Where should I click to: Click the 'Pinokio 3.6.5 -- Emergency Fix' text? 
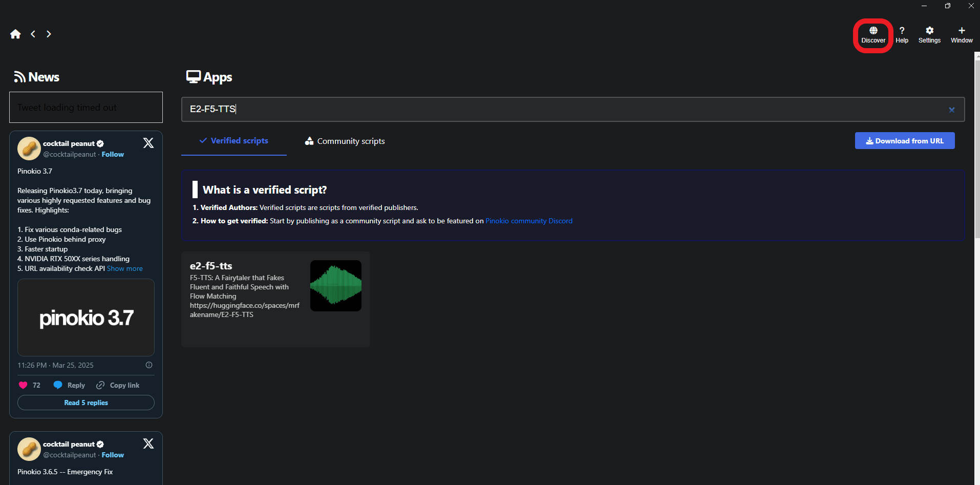coord(65,472)
